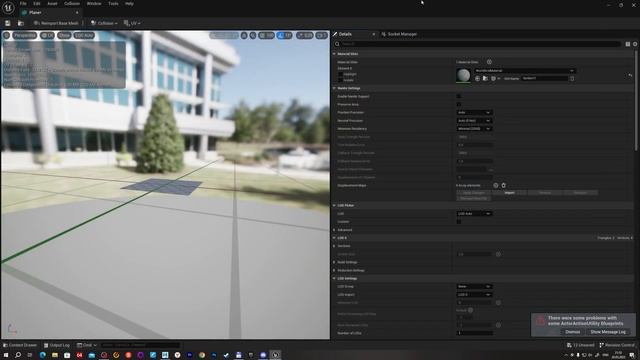Click Reimport Base Mesh button
The height and width of the screenshot is (360, 640).
[56, 23]
